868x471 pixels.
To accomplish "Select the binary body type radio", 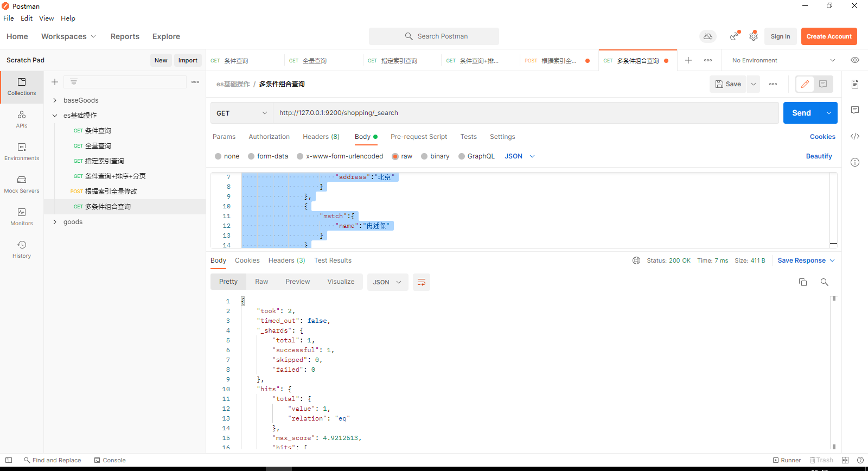I will click(424, 156).
